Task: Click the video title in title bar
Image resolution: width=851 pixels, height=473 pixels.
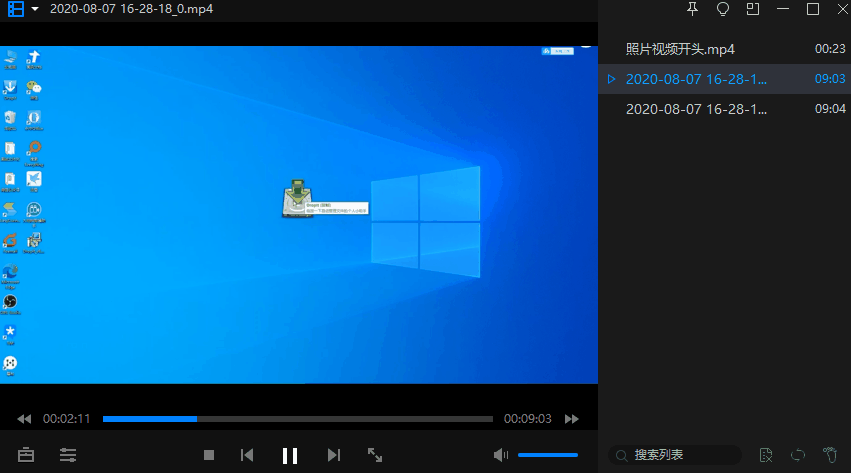Action: pos(131,9)
